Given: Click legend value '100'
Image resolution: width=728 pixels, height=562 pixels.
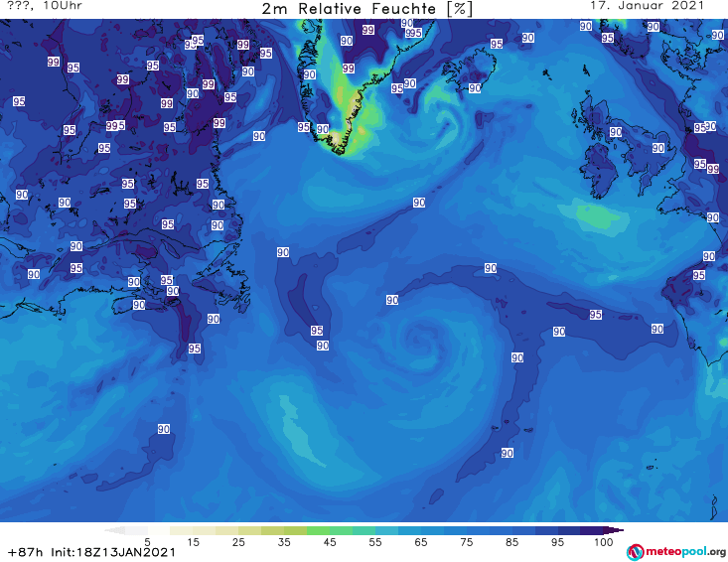Looking at the screenshot, I should pyautogui.click(x=603, y=542).
